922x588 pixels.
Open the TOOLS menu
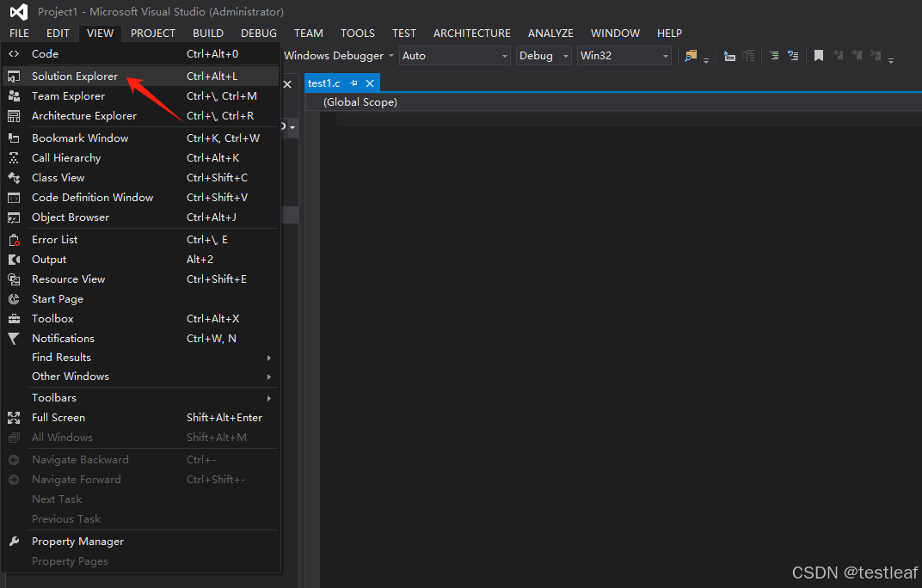click(358, 34)
